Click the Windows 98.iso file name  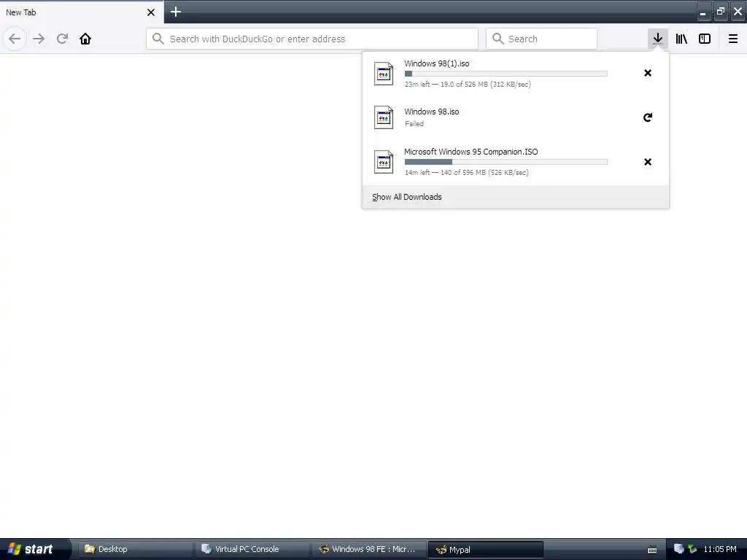coord(432,112)
